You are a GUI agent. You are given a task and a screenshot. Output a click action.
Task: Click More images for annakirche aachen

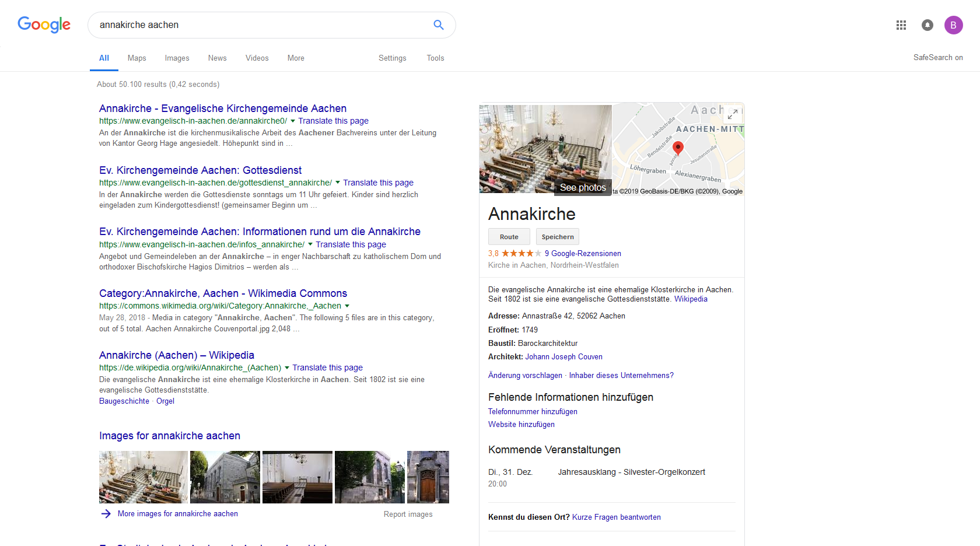178,514
